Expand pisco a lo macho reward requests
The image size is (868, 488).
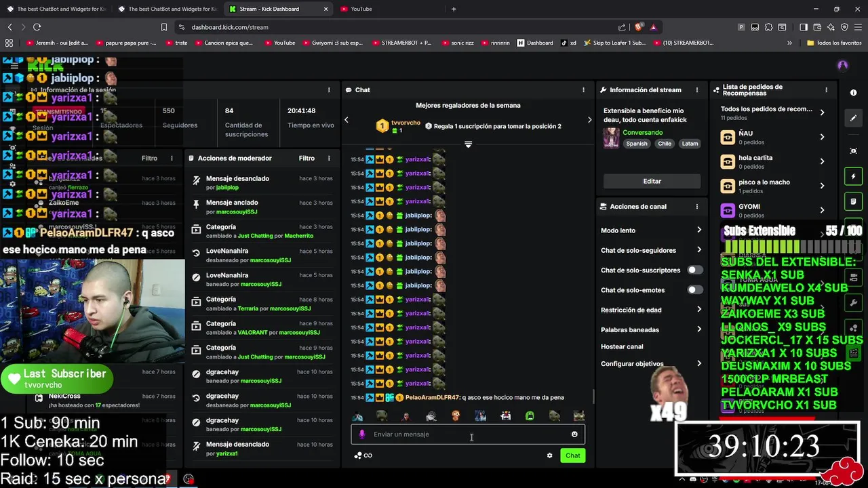coord(773,186)
